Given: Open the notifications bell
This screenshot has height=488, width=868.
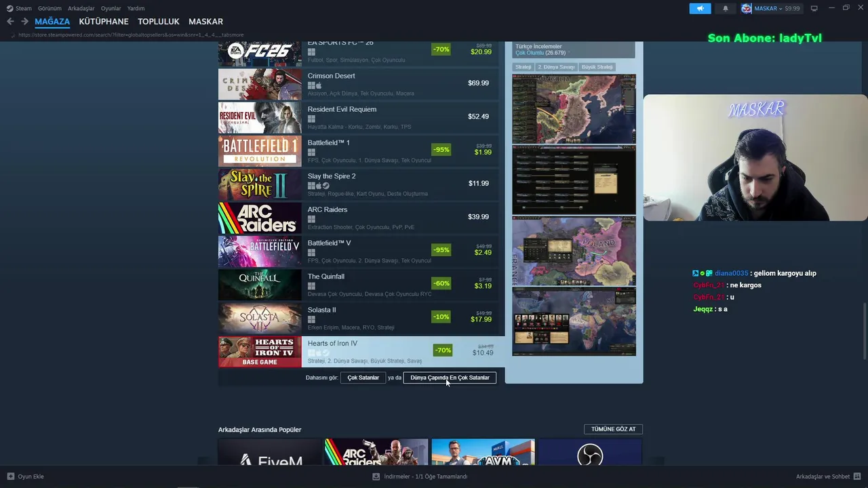Looking at the screenshot, I should (x=725, y=8).
